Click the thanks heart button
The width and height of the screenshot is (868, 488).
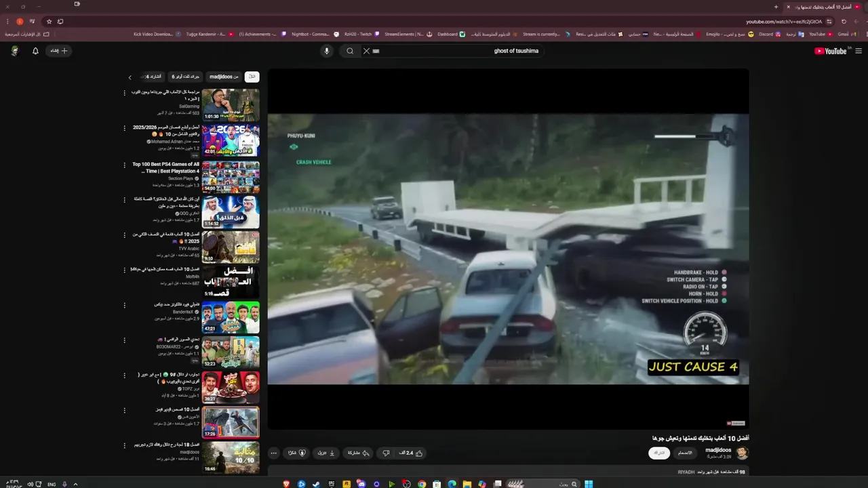[297, 453]
